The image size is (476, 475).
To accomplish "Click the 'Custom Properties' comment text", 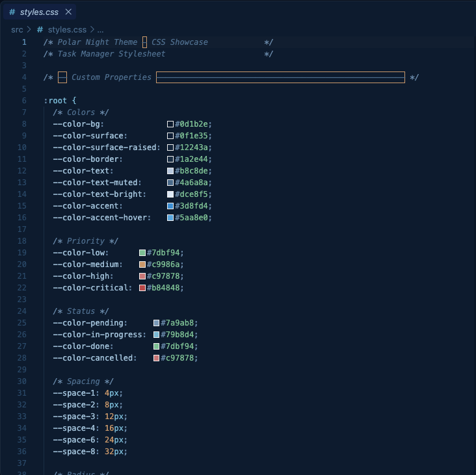I will click(111, 77).
